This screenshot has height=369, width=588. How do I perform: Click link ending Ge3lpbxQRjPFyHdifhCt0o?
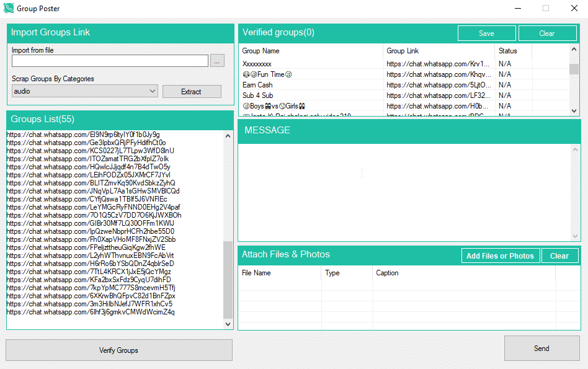[x=86, y=143]
